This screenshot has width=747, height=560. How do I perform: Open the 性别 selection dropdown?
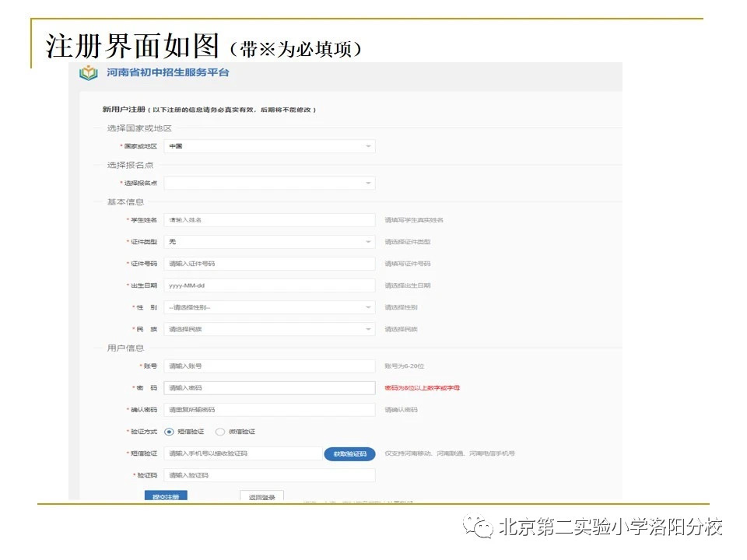click(268, 306)
